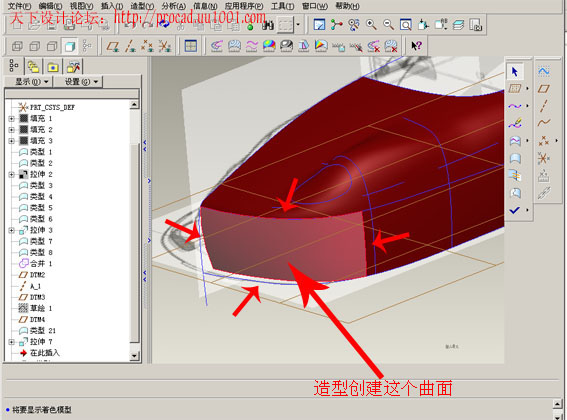This screenshot has width=567, height=420.
Task: Click the rainbow shaded curvature analysis icon
Action: pyautogui.click(x=269, y=46)
